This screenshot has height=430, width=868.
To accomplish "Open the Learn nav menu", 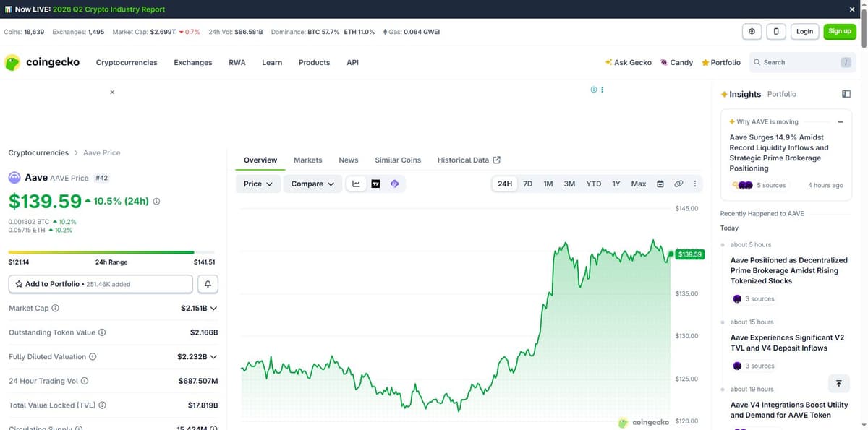I will 272,63.
